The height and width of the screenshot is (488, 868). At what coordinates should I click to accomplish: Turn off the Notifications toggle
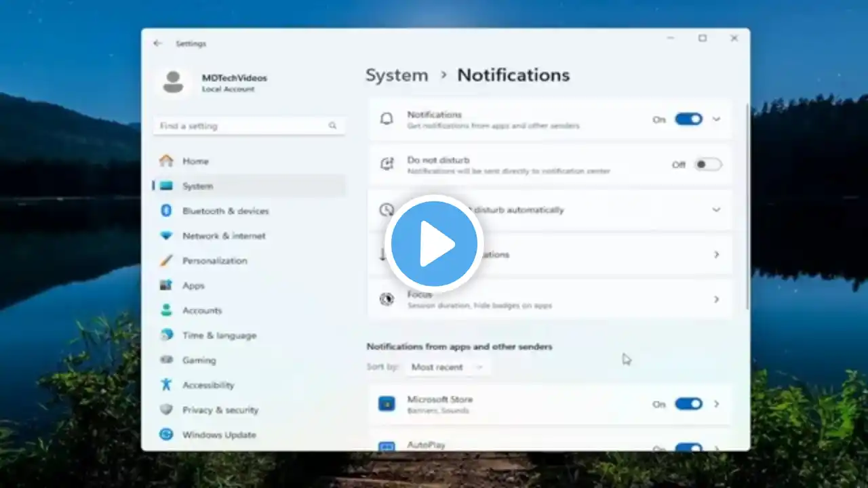(x=688, y=119)
